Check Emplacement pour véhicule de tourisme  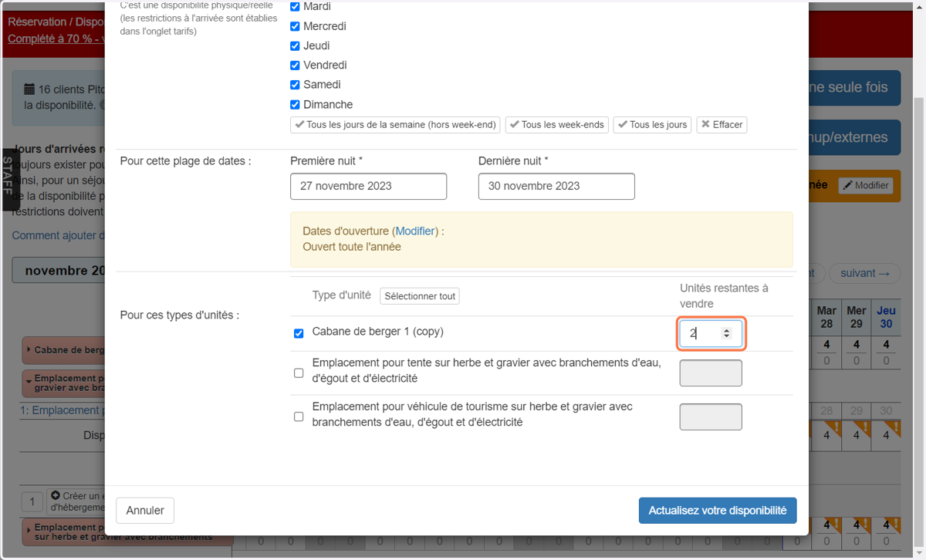pos(299,417)
